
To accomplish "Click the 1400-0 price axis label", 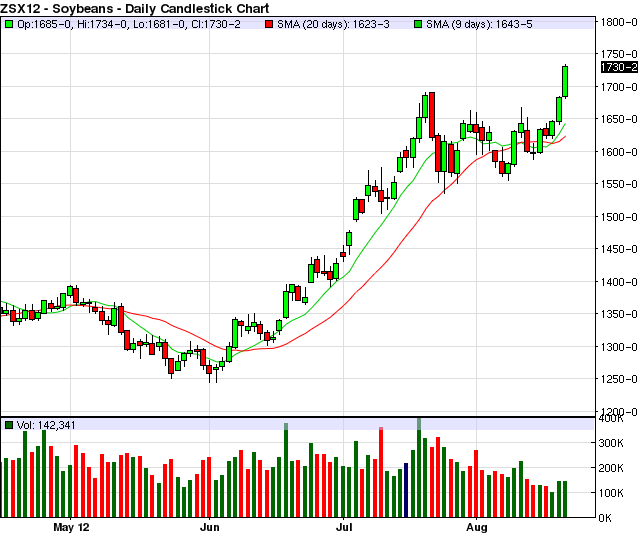I will [619, 282].
